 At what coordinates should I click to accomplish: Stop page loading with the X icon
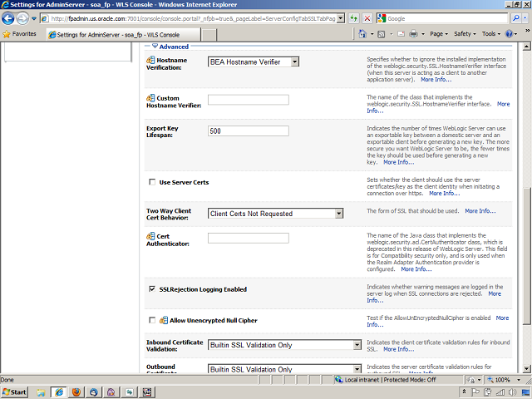coord(367,17)
